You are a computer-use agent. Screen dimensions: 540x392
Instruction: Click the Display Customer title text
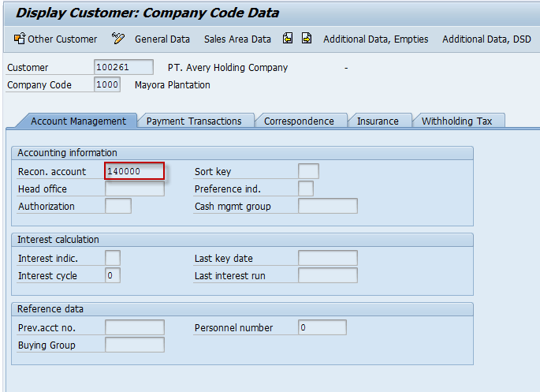147,13
